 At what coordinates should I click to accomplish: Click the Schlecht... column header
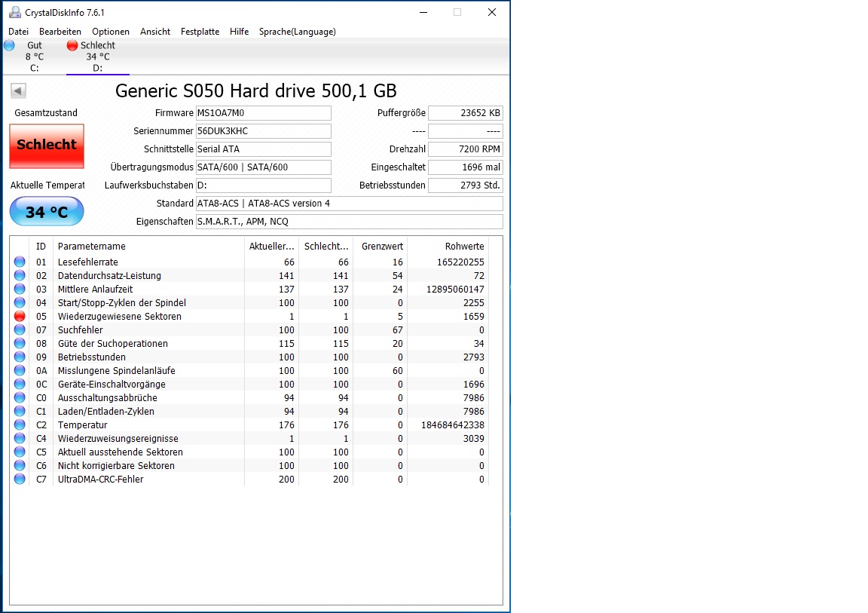click(x=326, y=247)
